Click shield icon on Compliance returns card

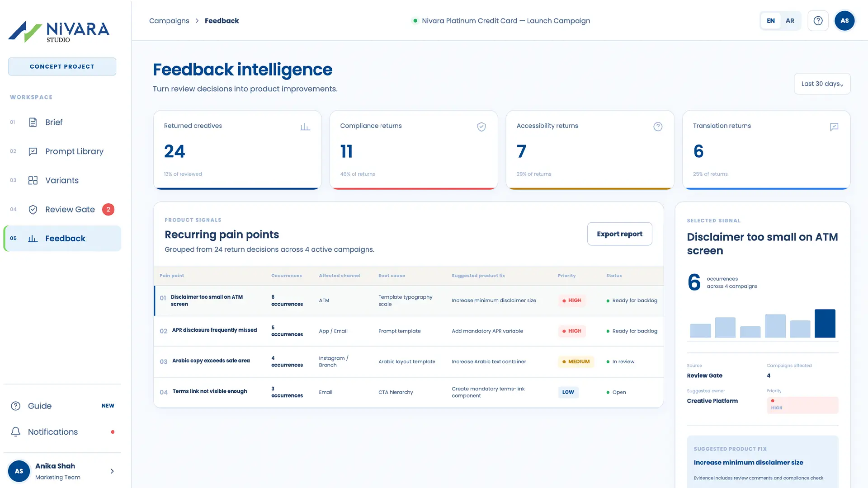[481, 127]
